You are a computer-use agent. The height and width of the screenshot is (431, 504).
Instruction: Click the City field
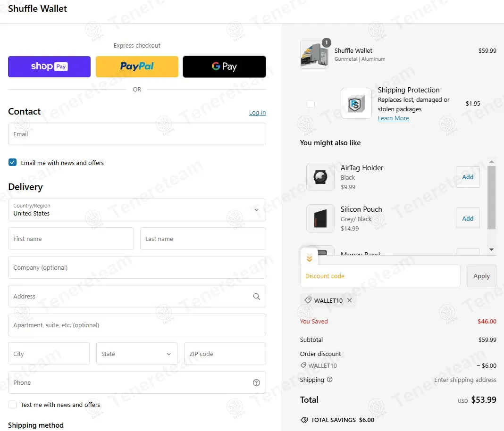[49, 354]
